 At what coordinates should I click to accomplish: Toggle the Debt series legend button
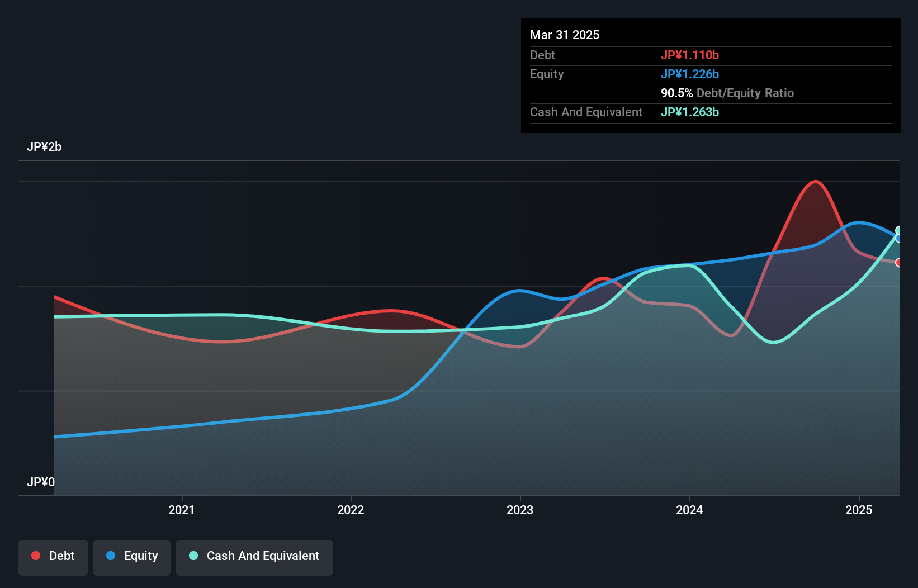pyautogui.click(x=53, y=557)
